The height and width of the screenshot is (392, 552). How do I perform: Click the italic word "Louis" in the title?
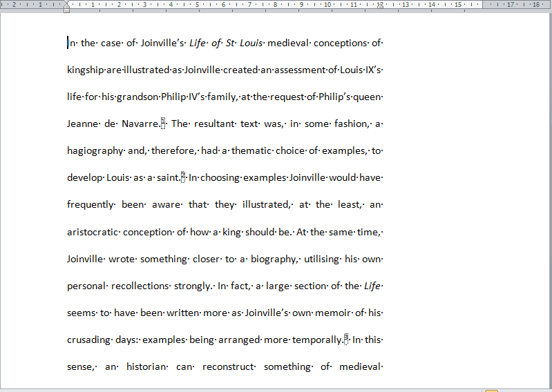[251, 43]
